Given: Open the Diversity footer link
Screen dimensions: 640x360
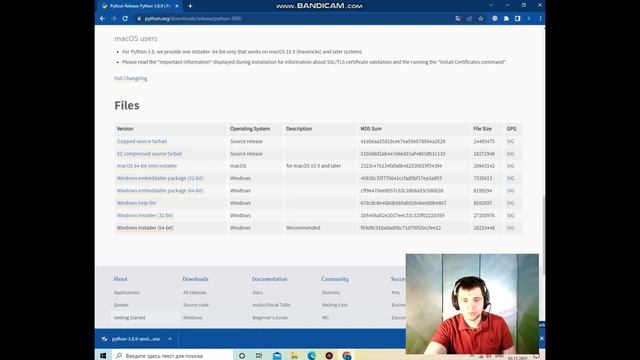Looking at the screenshot, I should click(331, 293).
